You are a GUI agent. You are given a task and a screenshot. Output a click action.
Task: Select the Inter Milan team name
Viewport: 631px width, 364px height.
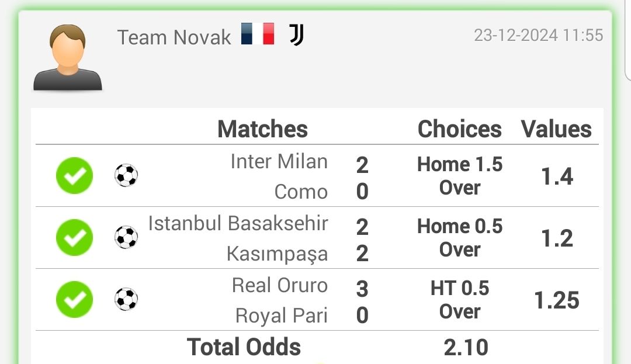pos(279,162)
